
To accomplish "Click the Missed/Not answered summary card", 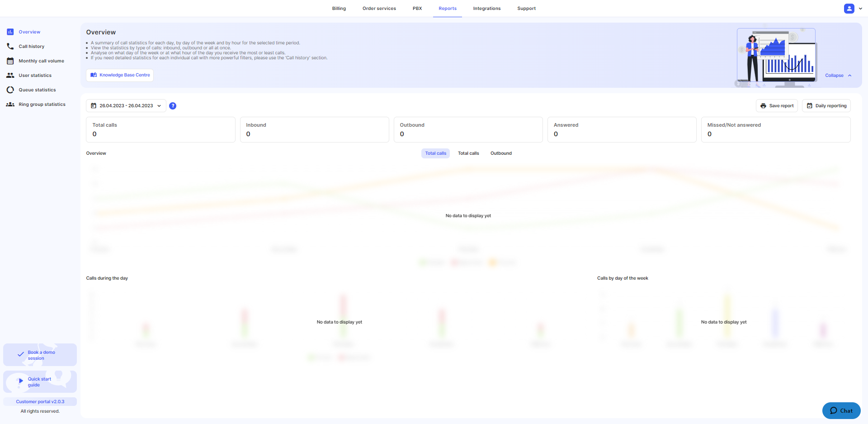I will [x=776, y=130].
